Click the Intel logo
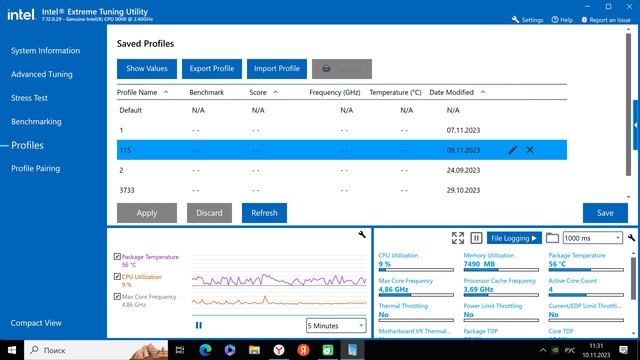 (21, 15)
